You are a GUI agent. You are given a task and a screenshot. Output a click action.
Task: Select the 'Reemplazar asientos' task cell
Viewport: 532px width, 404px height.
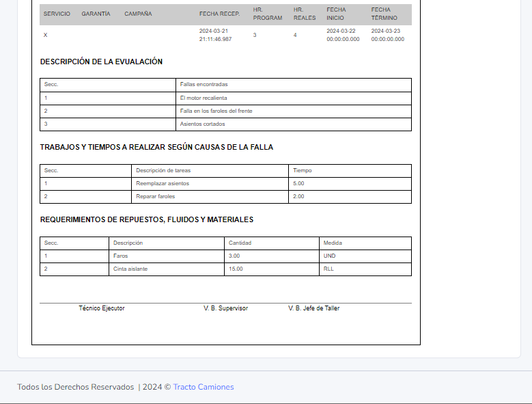pos(210,184)
